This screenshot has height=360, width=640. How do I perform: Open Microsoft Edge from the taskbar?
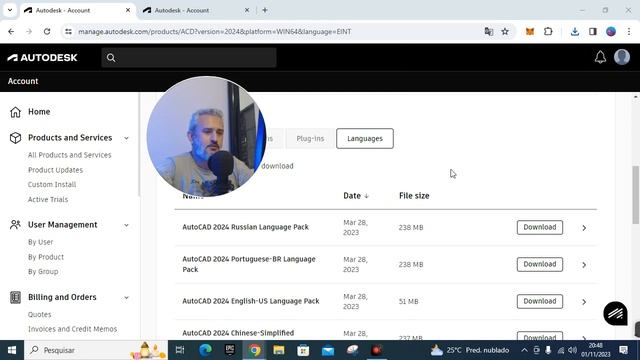pyautogui.click(x=205, y=350)
